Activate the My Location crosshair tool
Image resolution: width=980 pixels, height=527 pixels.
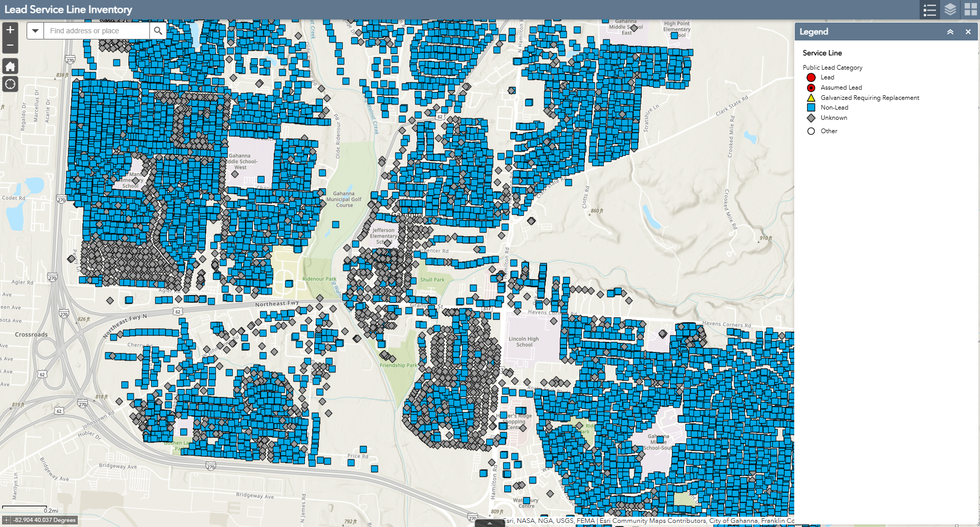coord(10,83)
